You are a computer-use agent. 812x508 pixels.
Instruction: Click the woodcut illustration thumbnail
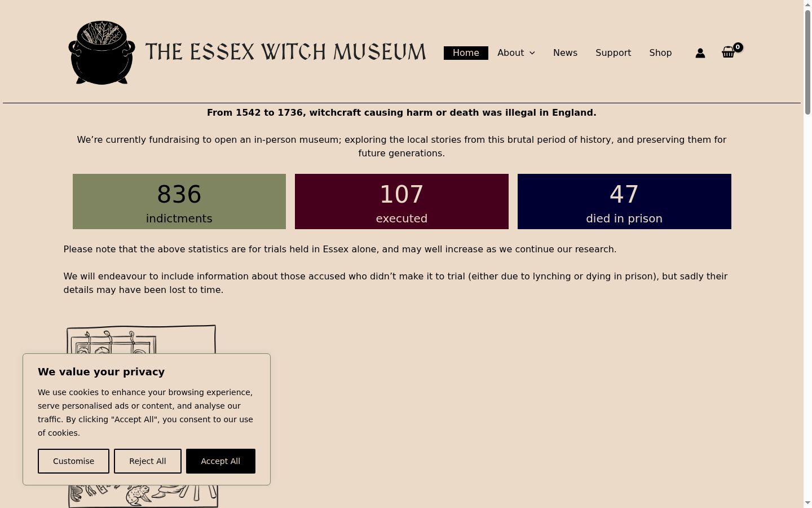[142, 416]
